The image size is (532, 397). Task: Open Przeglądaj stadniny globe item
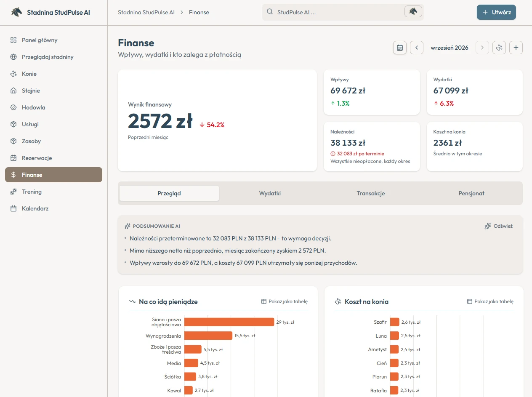point(53,57)
